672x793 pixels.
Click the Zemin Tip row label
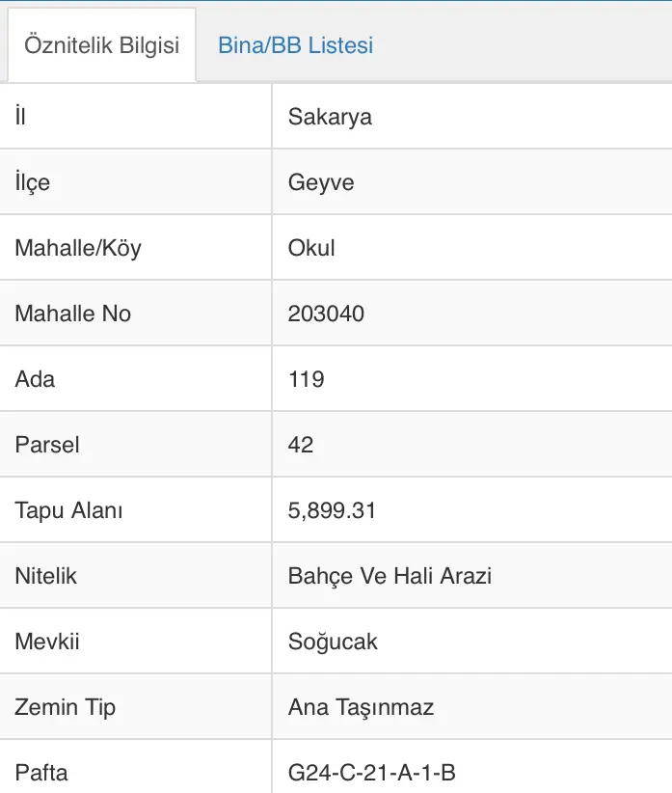(66, 707)
